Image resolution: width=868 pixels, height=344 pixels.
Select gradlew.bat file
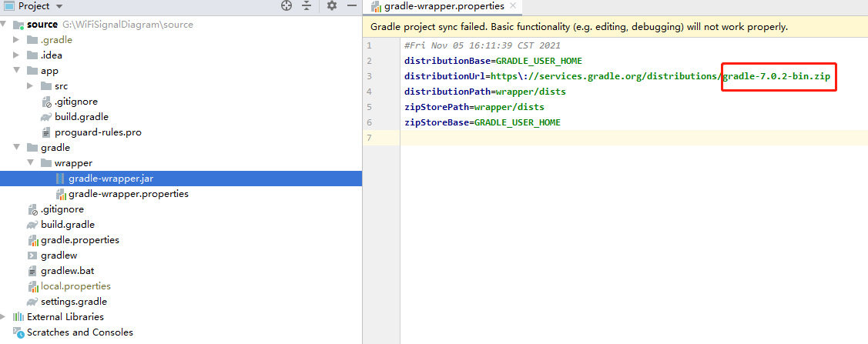pyautogui.click(x=67, y=271)
